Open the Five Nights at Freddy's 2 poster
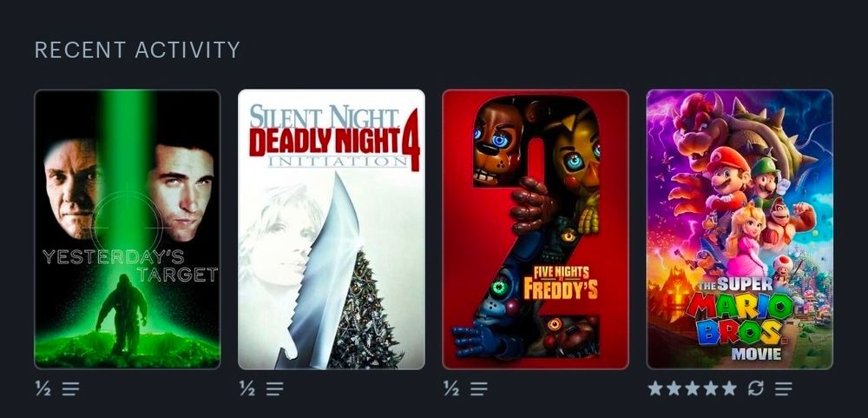Viewport: 868px width, 418px height. [x=536, y=229]
